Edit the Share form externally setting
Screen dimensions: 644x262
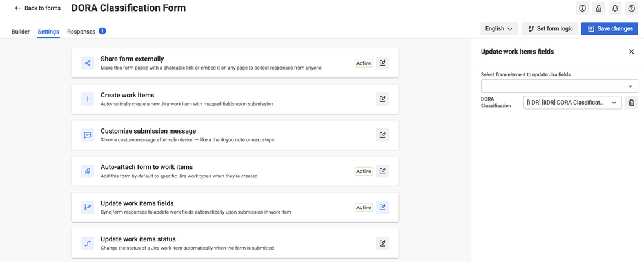pyautogui.click(x=382, y=63)
